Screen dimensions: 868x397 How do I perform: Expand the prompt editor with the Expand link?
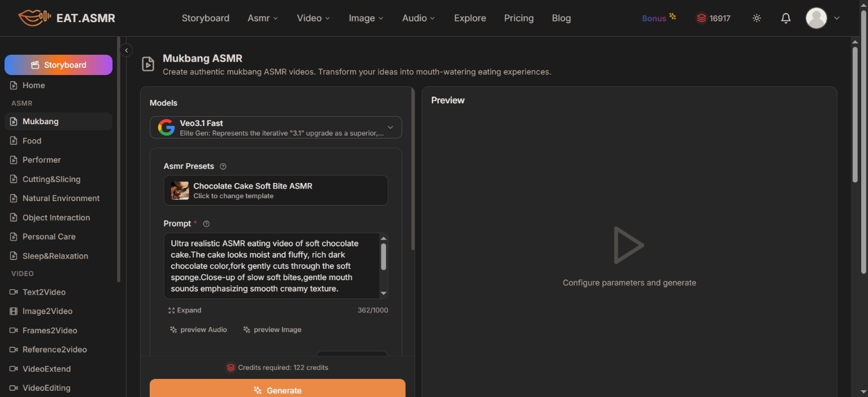coord(185,310)
